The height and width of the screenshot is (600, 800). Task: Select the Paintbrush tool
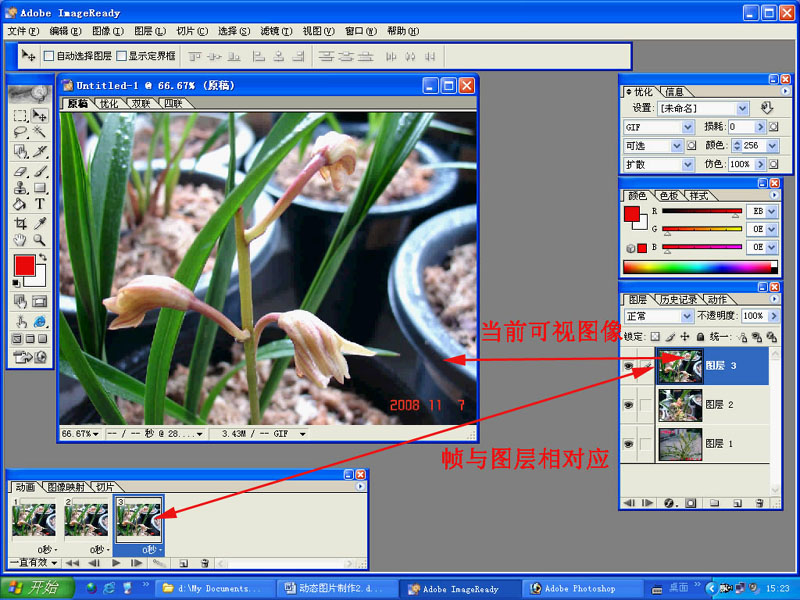39,171
